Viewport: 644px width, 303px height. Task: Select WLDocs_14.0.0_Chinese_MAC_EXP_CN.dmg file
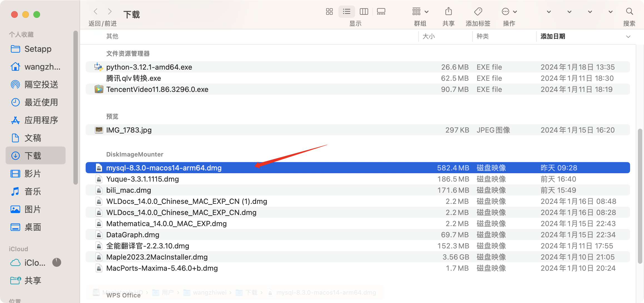coord(358,212)
